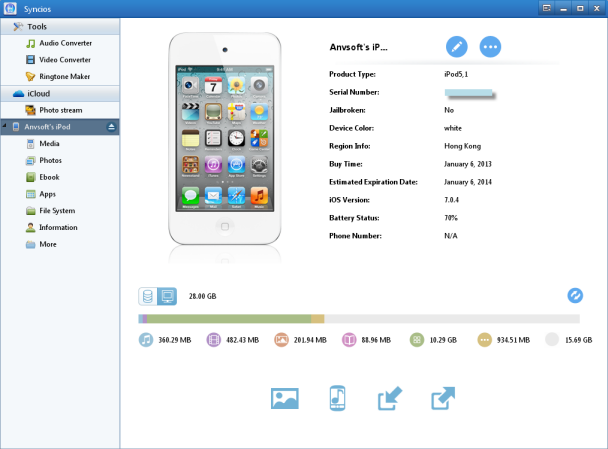Open the photo picture shortcut icon
The image size is (608, 449).
coord(285,399)
